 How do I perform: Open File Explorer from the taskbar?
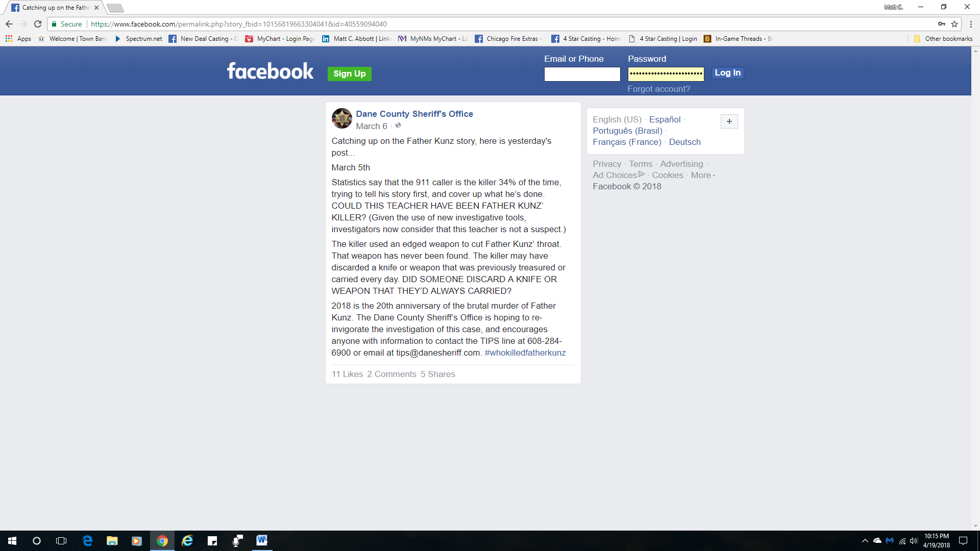click(x=112, y=540)
